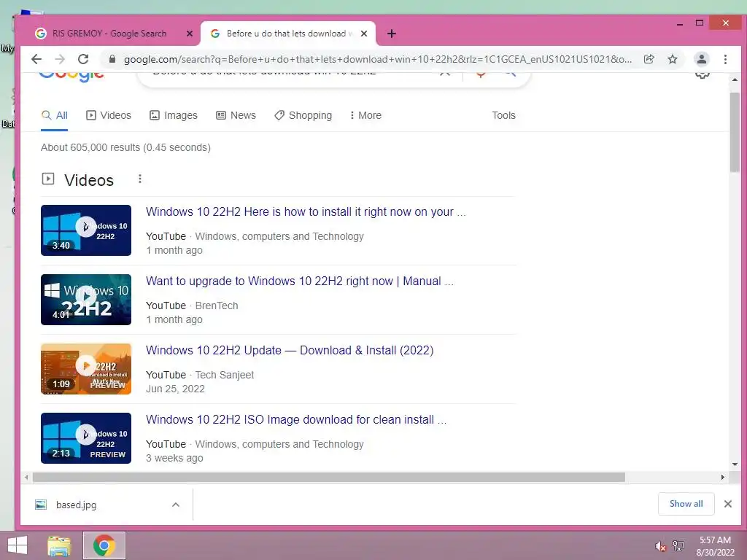Expand the based.jpg download options chevron

click(176, 505)
